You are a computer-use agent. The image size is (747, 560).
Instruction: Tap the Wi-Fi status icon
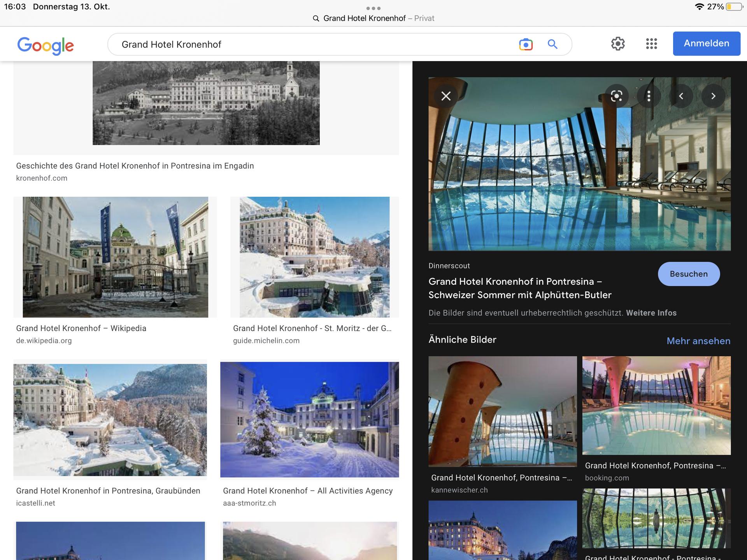(699, 7)
